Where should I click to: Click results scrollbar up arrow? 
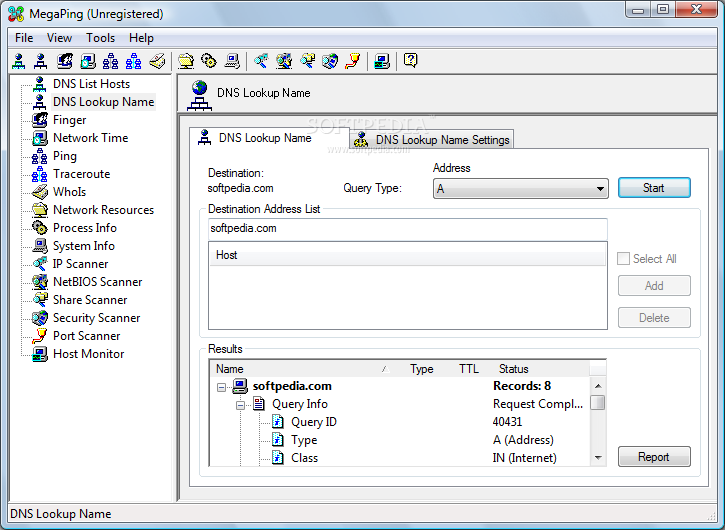coord(598,386)
